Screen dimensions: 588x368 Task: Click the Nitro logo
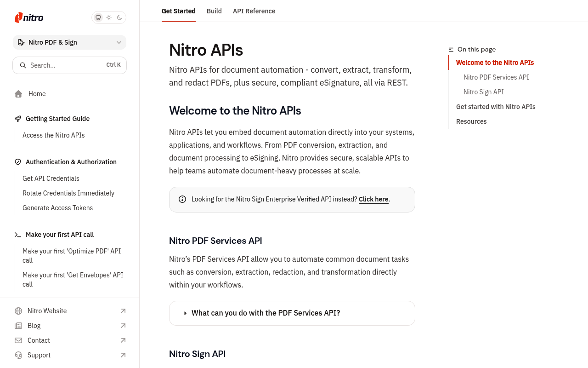[x=29, y=17]
